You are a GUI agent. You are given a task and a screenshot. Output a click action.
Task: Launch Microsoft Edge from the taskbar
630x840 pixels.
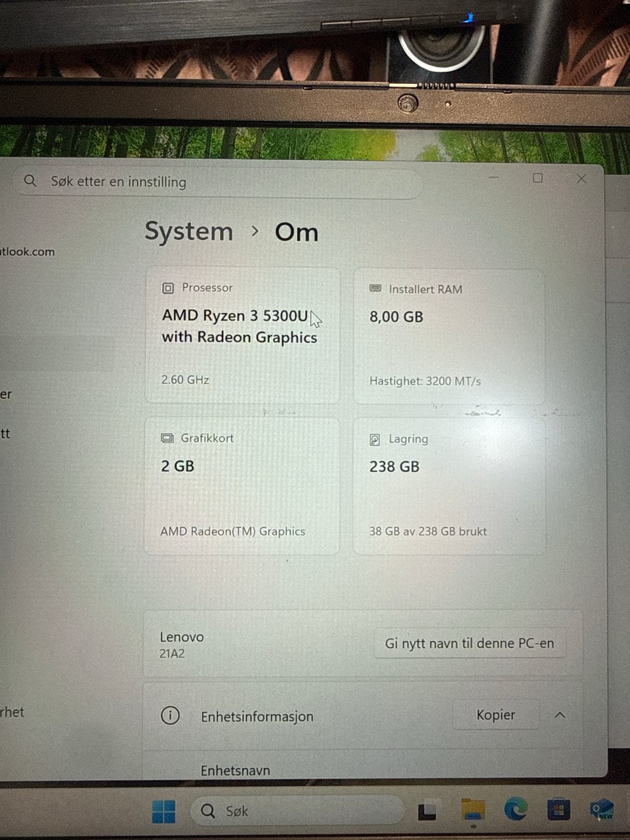(x=516, y=810)
